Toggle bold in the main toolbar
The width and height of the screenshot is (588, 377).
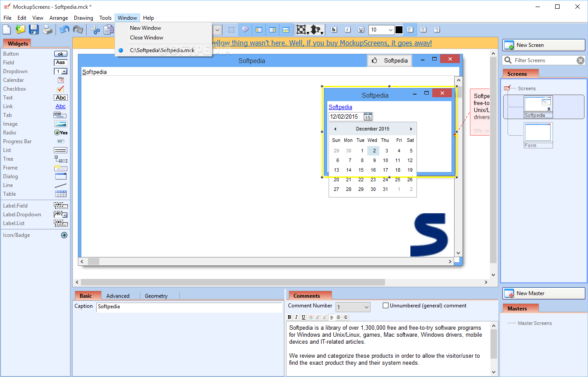point(334,30)
